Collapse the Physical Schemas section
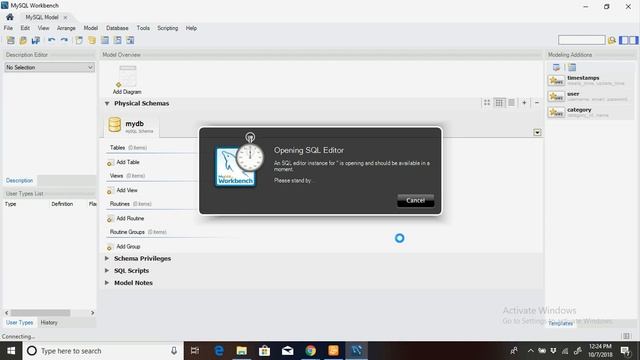 click(107, 104)
